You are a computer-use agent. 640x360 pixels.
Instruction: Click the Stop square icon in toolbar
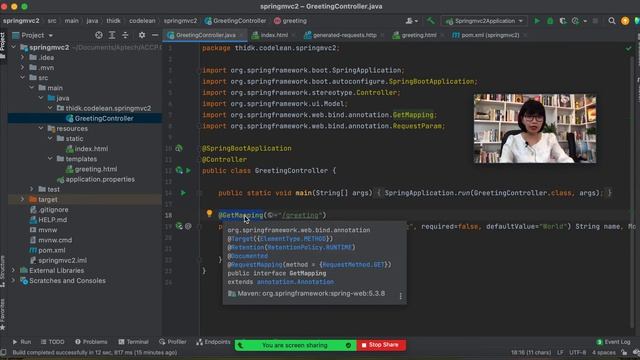(596, 21)
